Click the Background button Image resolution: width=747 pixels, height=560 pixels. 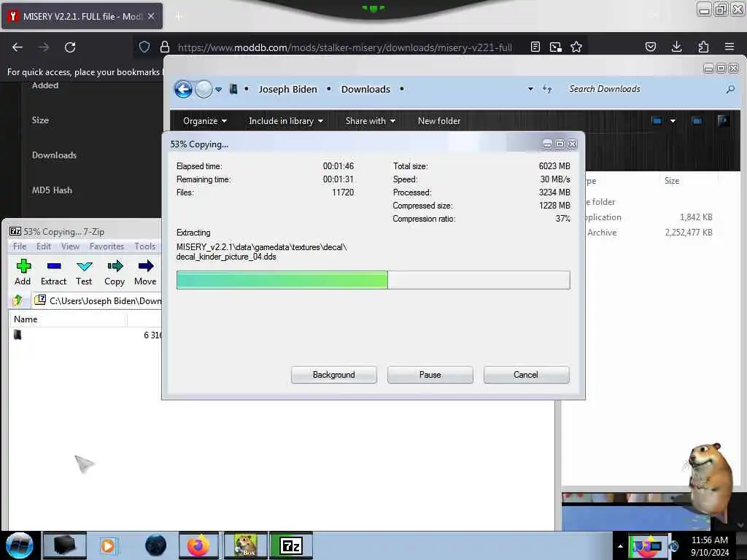tap(334, 375)
